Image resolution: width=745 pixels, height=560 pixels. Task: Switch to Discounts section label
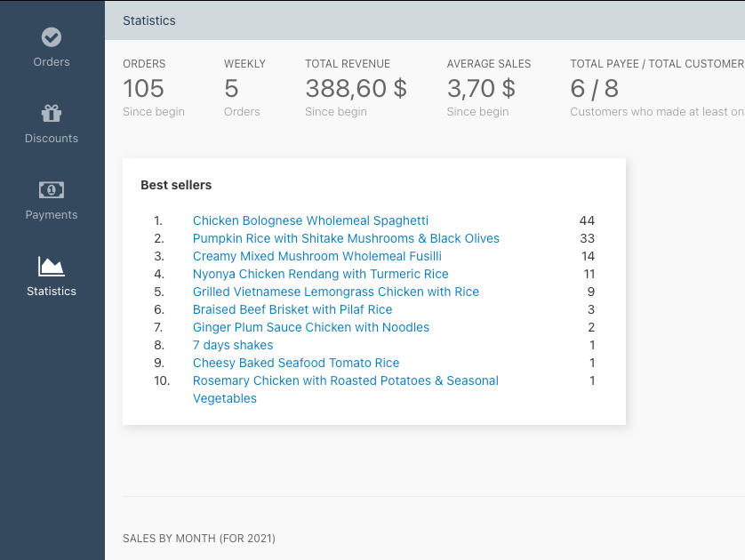pos(52,138)
